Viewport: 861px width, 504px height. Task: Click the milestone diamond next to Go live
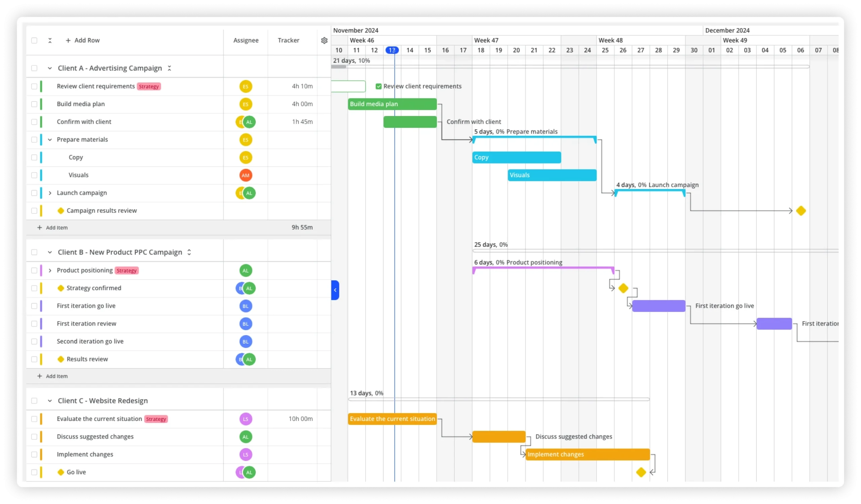61,472
